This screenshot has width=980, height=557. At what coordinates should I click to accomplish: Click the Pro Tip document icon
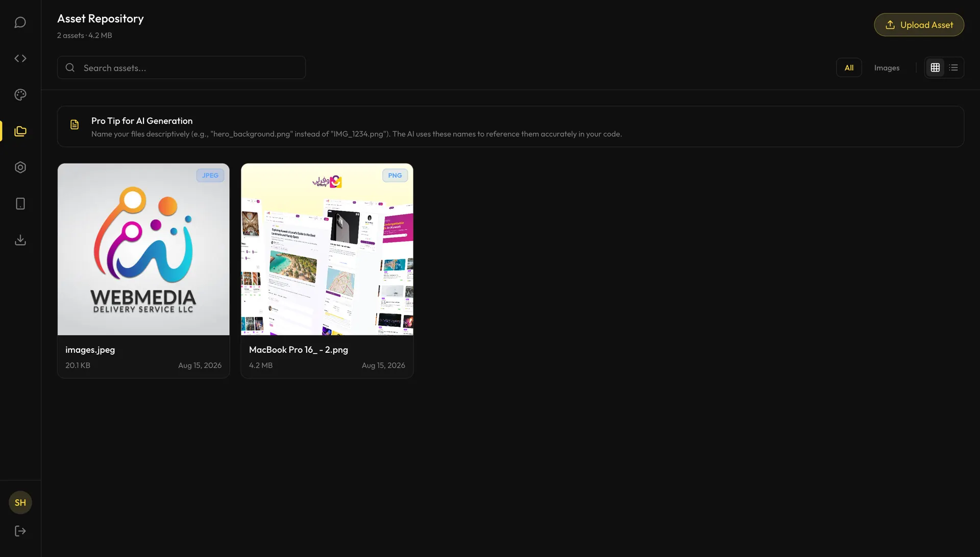click(x=75, y=125)
